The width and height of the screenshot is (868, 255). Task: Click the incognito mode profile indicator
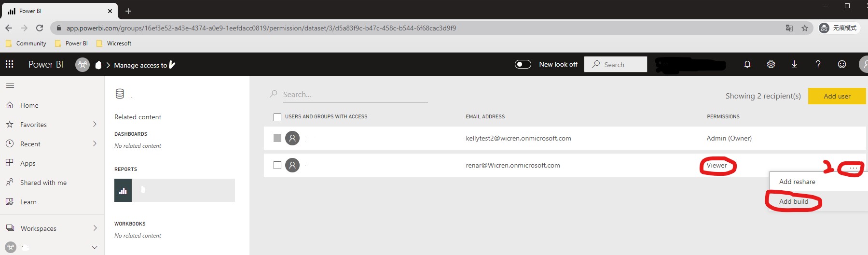[840, 28]
